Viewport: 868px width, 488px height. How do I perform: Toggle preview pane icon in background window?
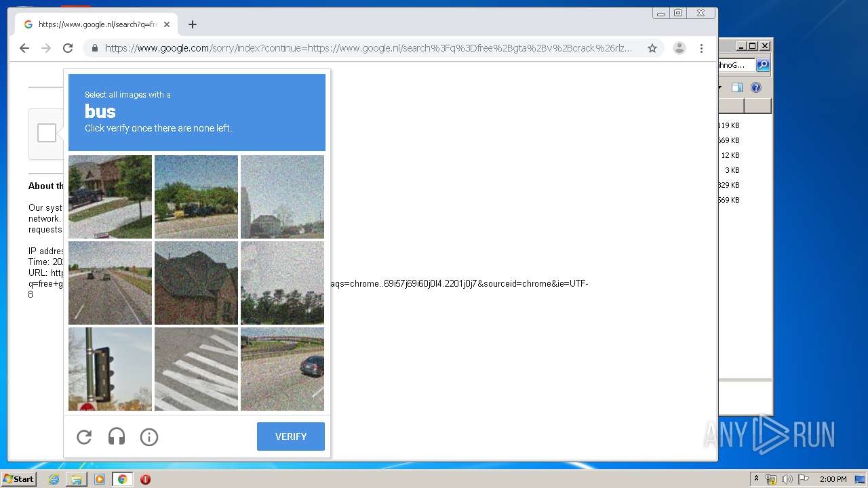737,87
